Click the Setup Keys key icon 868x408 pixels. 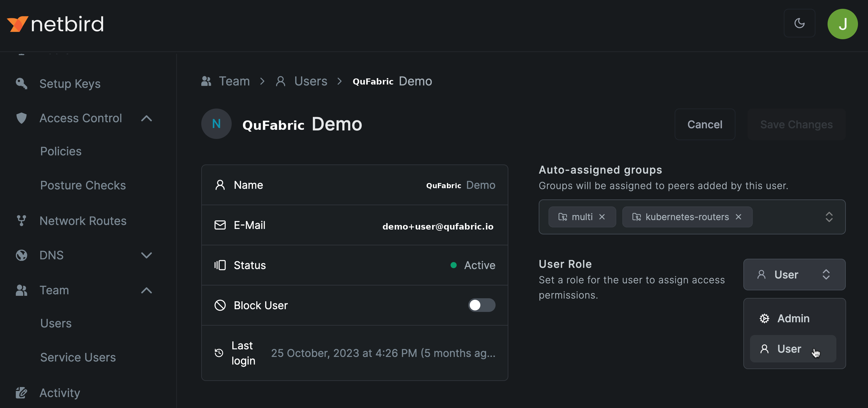coord(22,83)
